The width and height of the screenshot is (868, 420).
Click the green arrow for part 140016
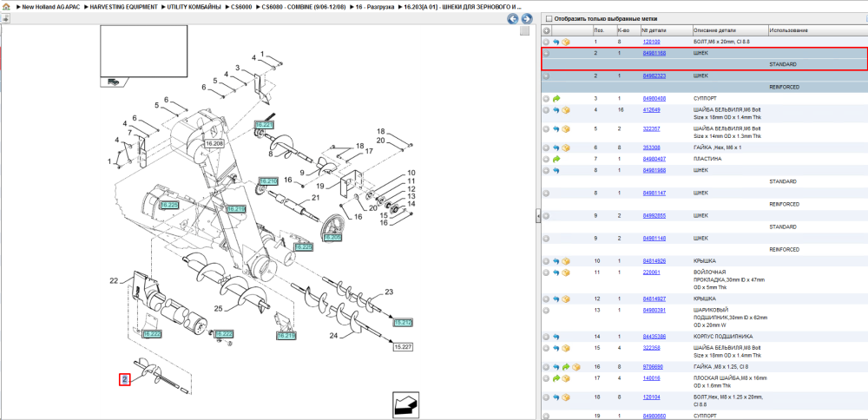click(556, 378)
